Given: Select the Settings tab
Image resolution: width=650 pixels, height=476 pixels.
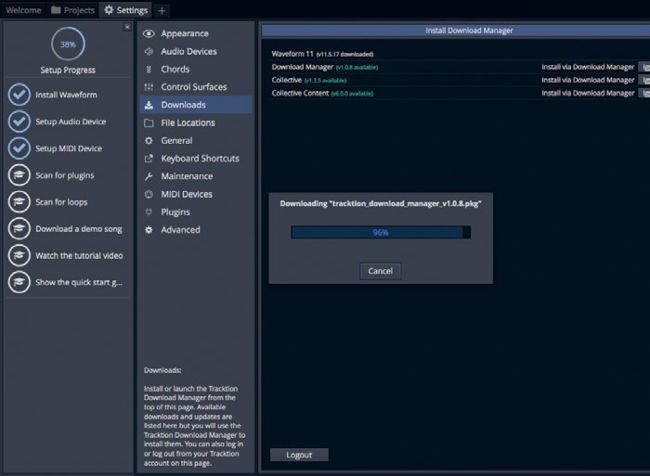Looking at the screenshot, I should click(x=126, y=10).
